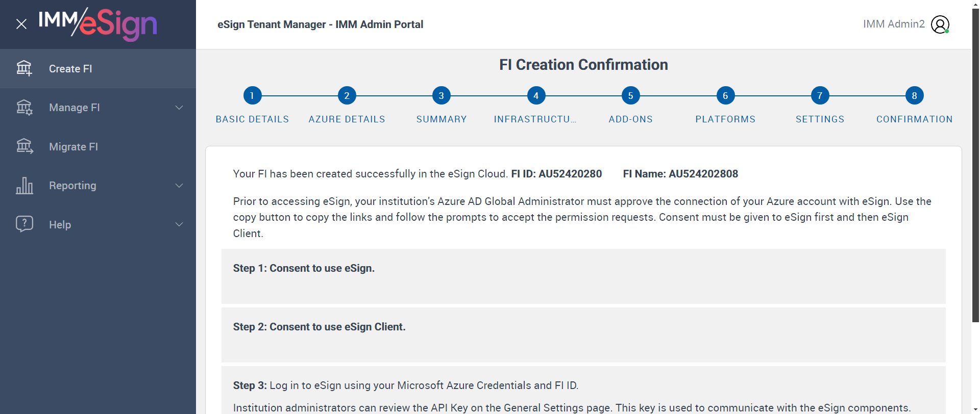The height and width of the screenshot is (414, 980).
Task: Open step 3 Summary circle
Action: tap(441, 95)
